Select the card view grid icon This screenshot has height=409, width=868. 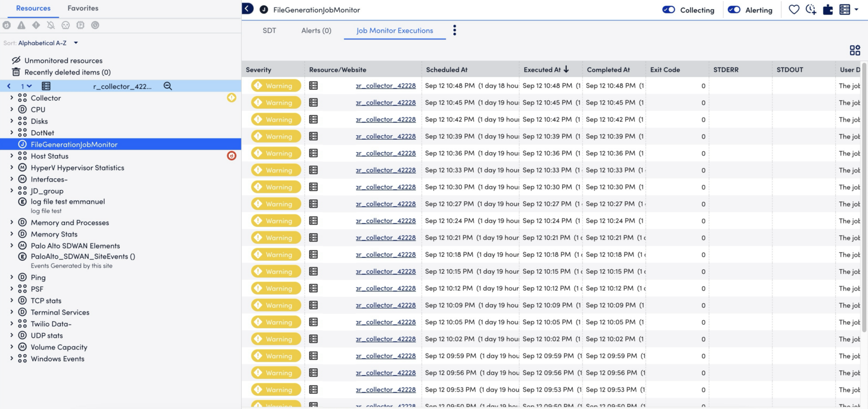(x=854, y=50)
